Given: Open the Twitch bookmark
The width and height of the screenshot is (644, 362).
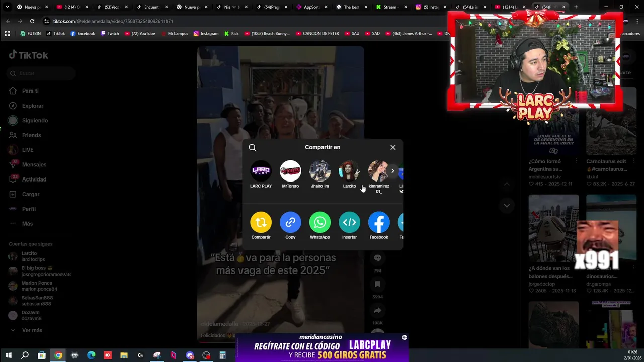Looking at the screenshot, I should [110, 34].
